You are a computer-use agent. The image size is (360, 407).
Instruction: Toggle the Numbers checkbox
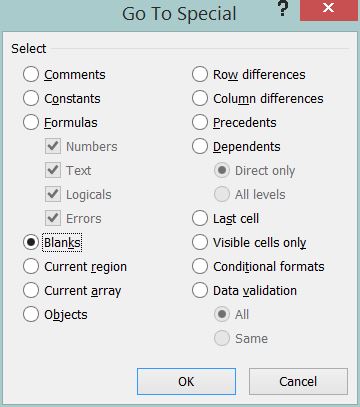pos(53,146)
